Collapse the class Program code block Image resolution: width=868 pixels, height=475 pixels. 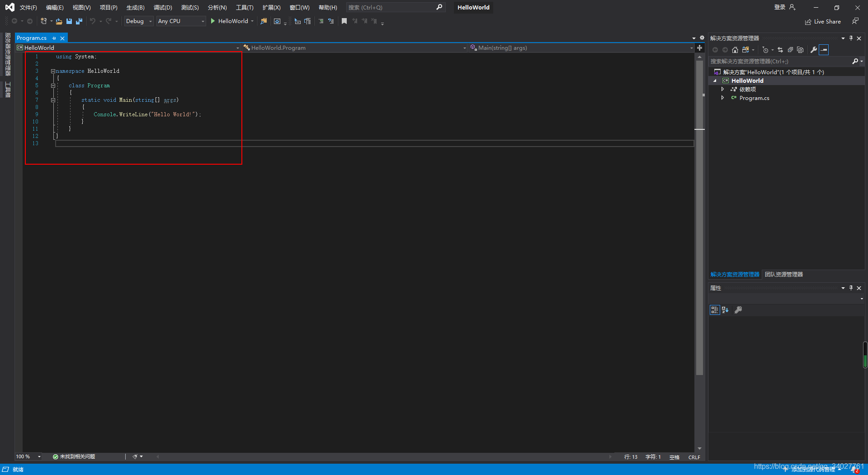pos(53,85)
